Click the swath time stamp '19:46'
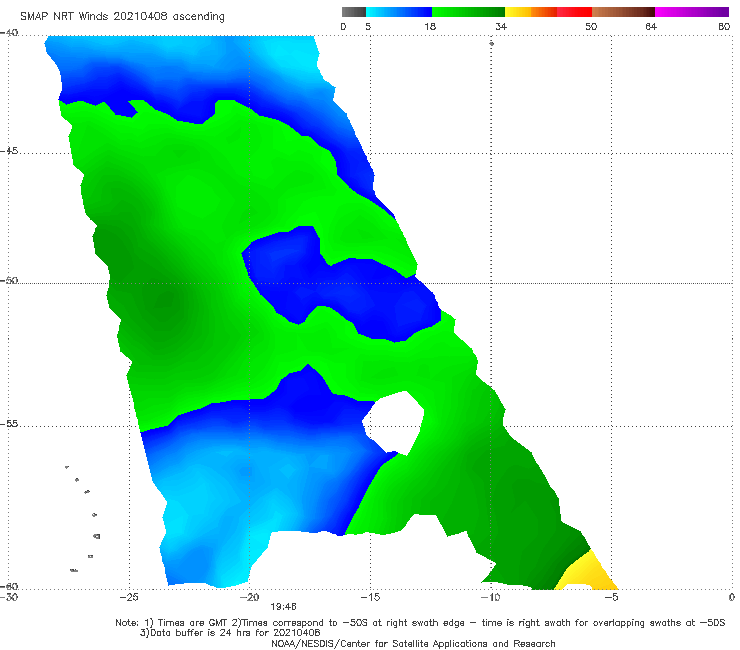This screenshot has width=740, height=650. [x=283, y=607]
